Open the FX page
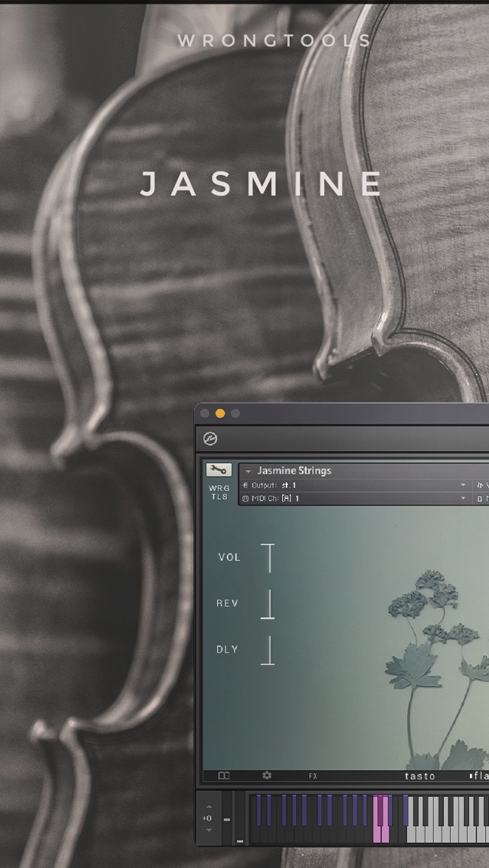This screenshot has height=868, width=489. pos(313,776)
